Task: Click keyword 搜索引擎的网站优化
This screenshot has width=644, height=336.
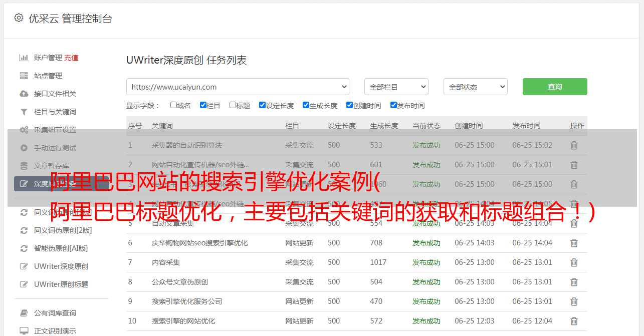Action: click(183, 321)
